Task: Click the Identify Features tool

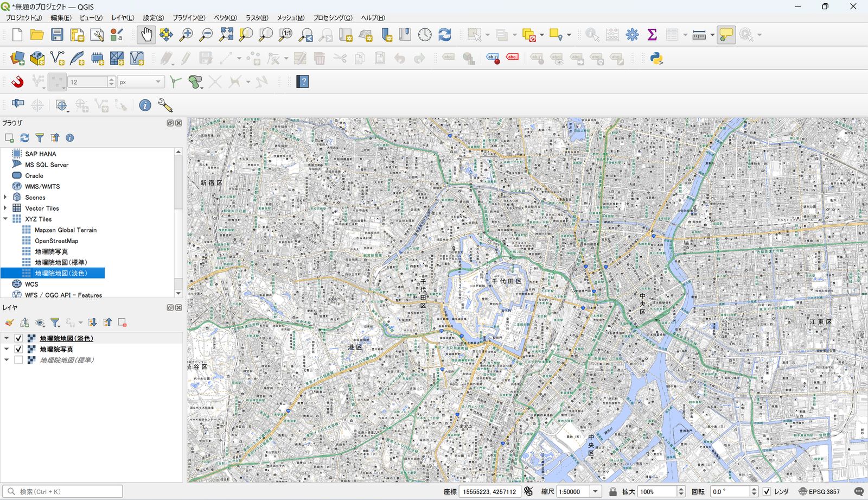Action: tap(592, 35)
